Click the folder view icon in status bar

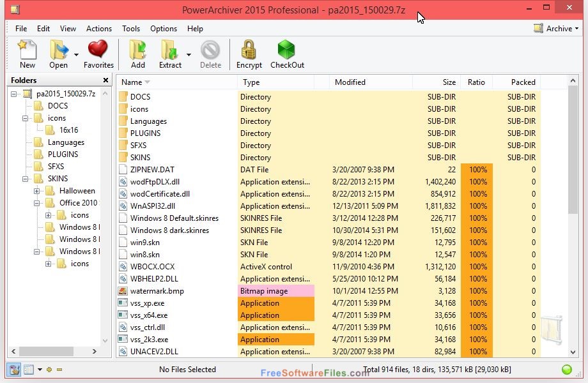click(14, 370)
